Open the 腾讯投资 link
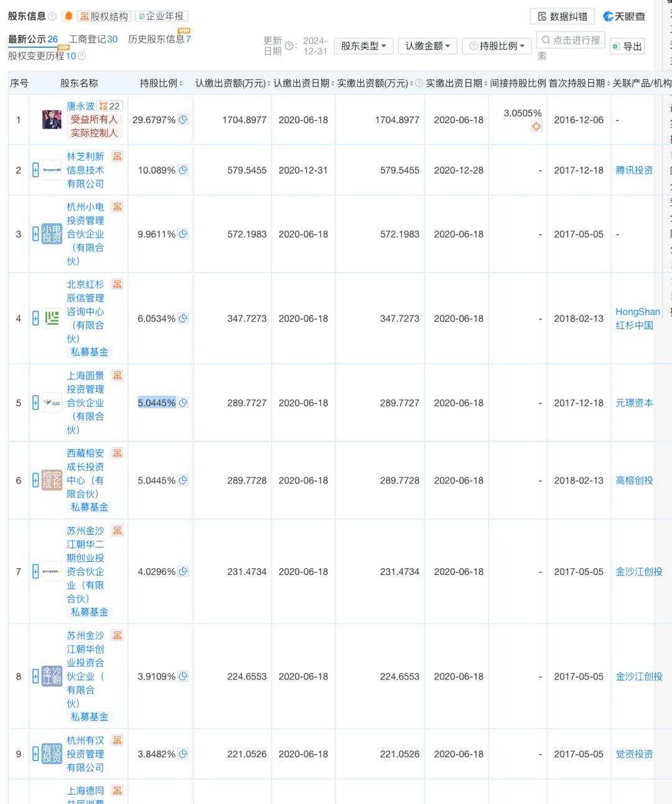Image resolution: width=672 pixels, height=804 pixels. click(x=634, y=170)
